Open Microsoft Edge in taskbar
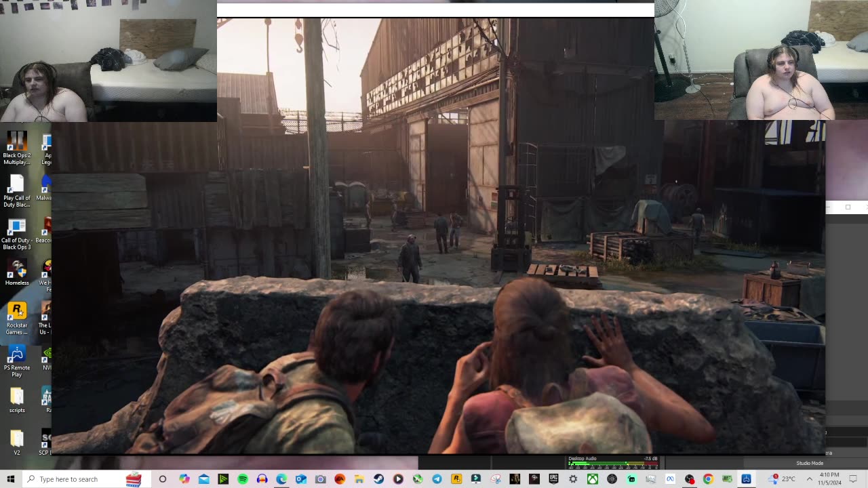Viewport: 868px width, 488px height. point(281,479)
